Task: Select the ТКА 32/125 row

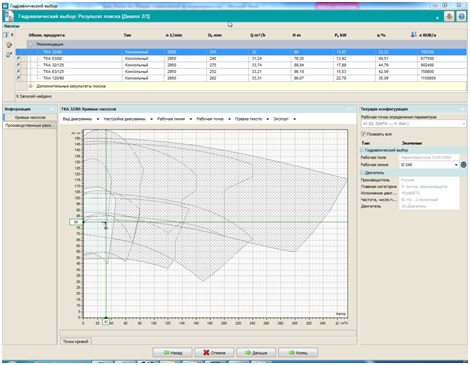Action: click(x=241, y=65)
